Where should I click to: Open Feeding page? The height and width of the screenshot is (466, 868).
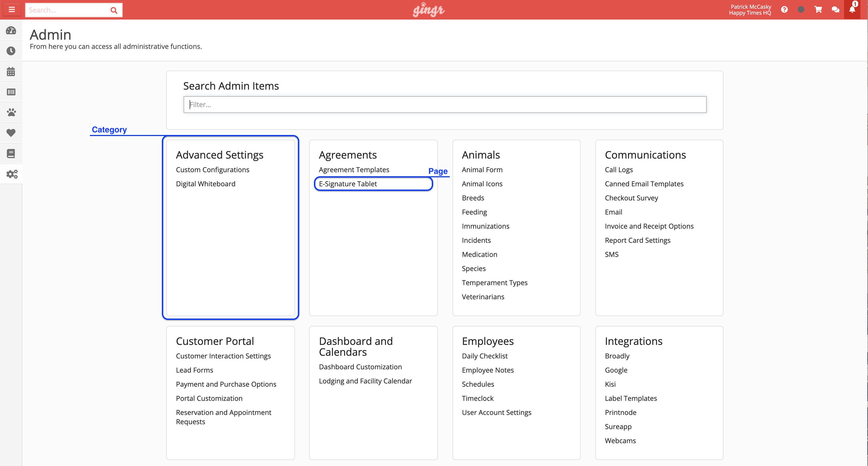coord(474,212)
